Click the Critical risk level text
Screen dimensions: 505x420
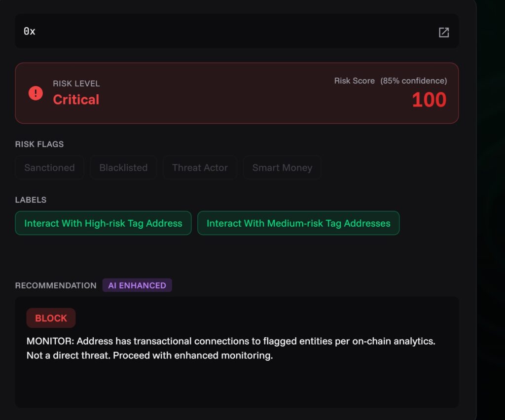tap(76, 100)
